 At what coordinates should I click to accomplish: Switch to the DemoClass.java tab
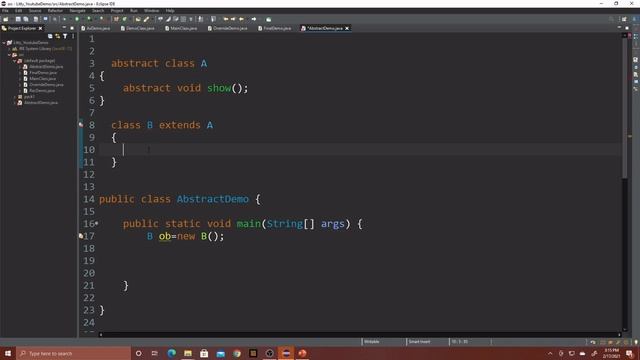[x=138, y=28]
